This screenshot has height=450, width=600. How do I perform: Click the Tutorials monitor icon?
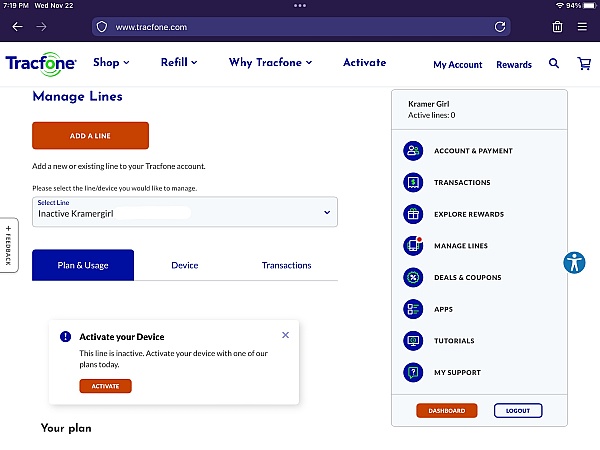tap(413, 341)
